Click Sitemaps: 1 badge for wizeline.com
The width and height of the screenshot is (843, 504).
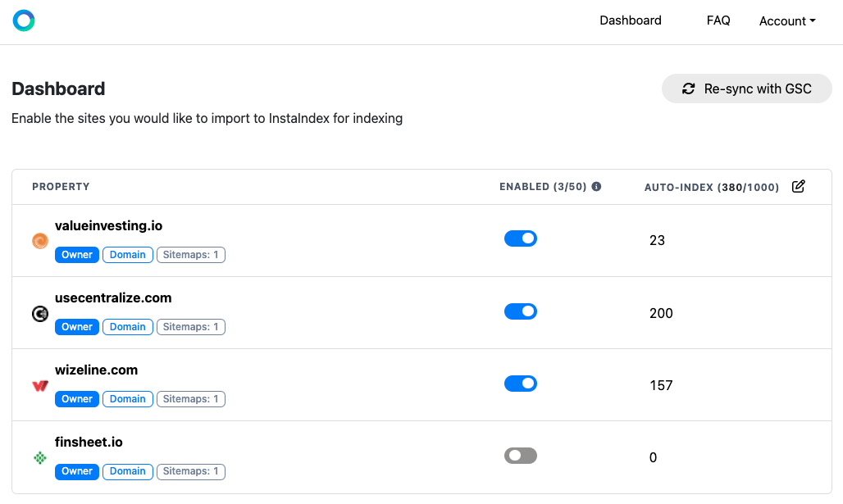tap(191, 398)
